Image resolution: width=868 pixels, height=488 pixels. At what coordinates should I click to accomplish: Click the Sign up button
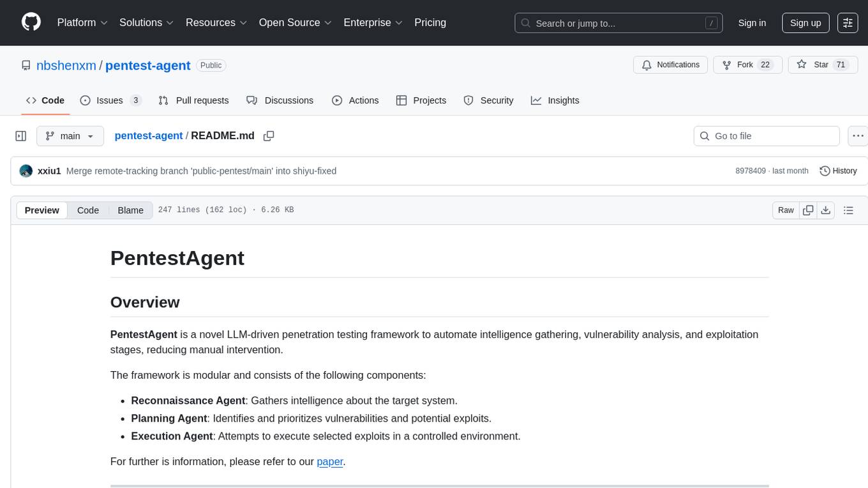pyautogui.click(x=805, y=23)
